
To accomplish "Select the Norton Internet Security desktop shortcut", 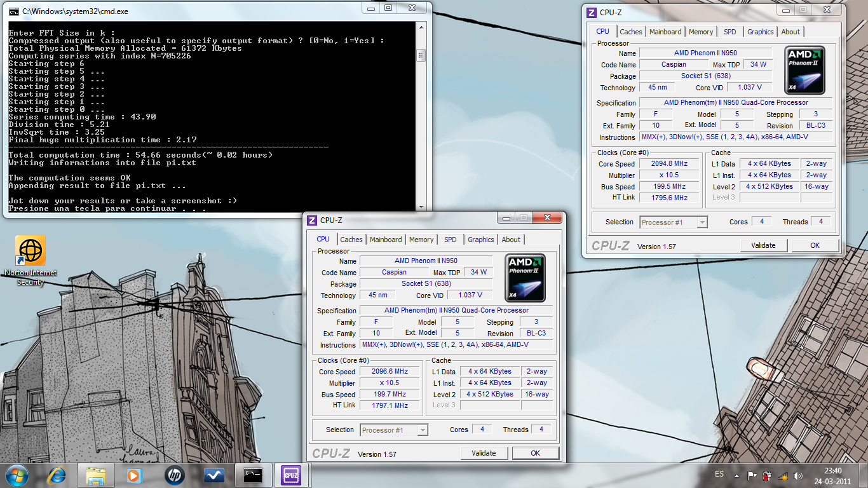I will tap(31, 261).
